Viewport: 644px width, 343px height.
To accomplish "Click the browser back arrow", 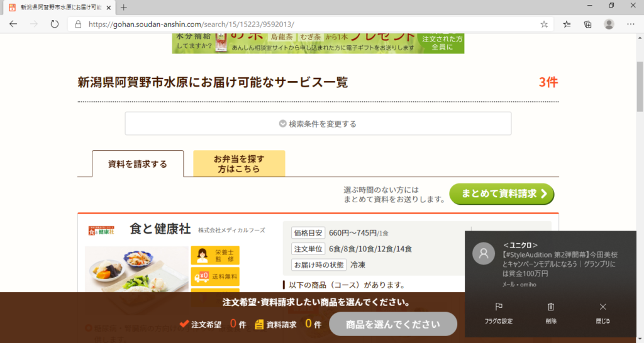I will tap(13, 24).
